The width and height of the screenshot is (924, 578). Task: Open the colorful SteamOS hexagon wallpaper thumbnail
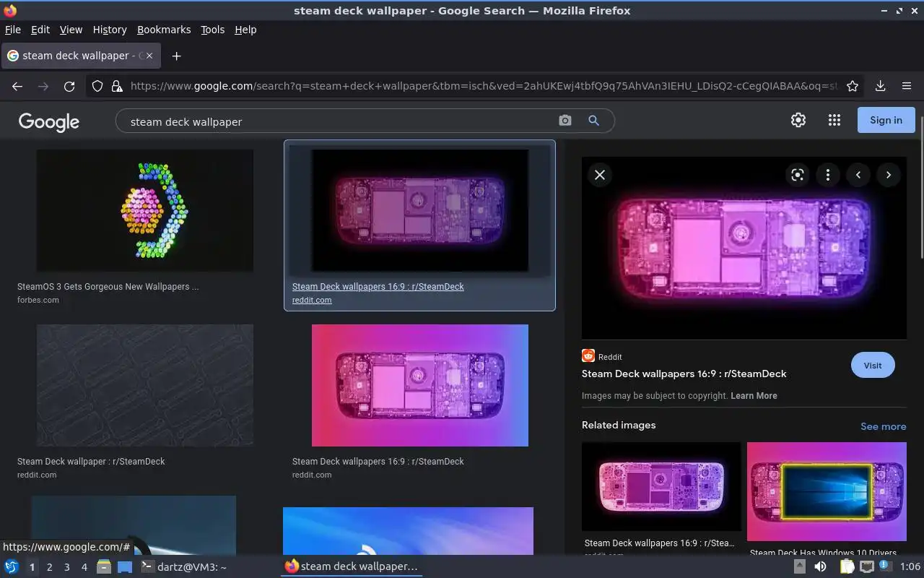click(x=145, y=210)
